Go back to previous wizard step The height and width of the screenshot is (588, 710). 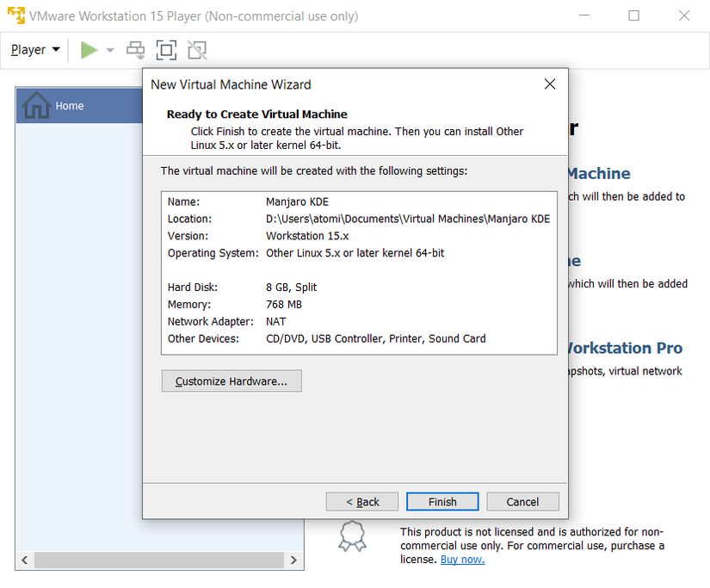[x=362, y=501]
